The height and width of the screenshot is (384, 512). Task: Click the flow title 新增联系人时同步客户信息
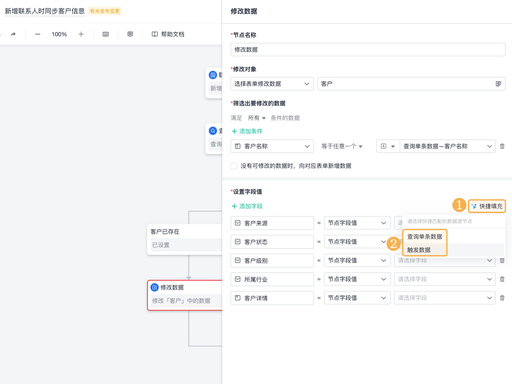(45, 11)
